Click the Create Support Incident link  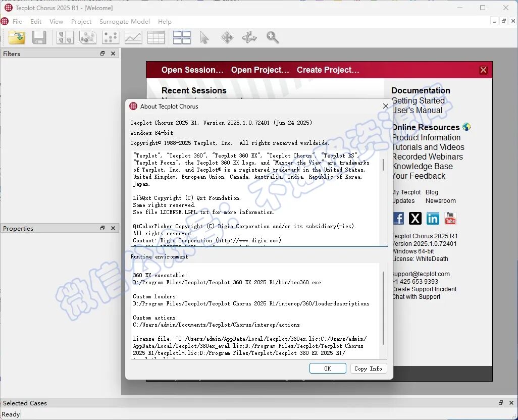425,289
